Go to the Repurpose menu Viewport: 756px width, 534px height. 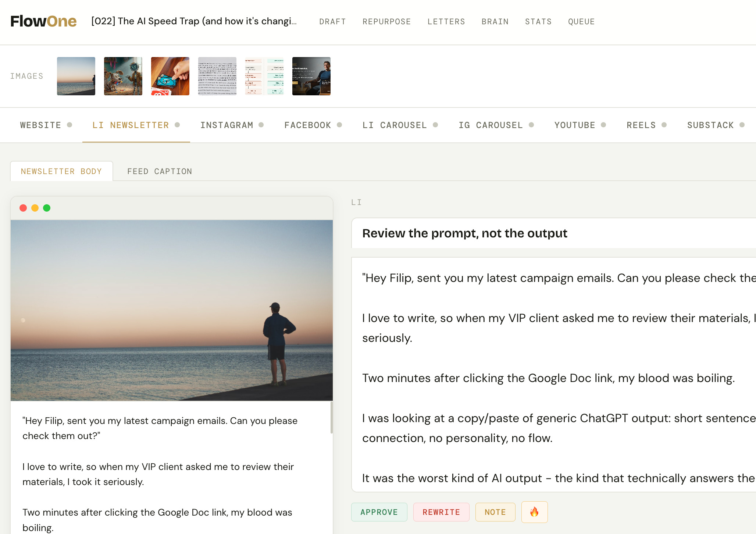[x=386, y=22]
